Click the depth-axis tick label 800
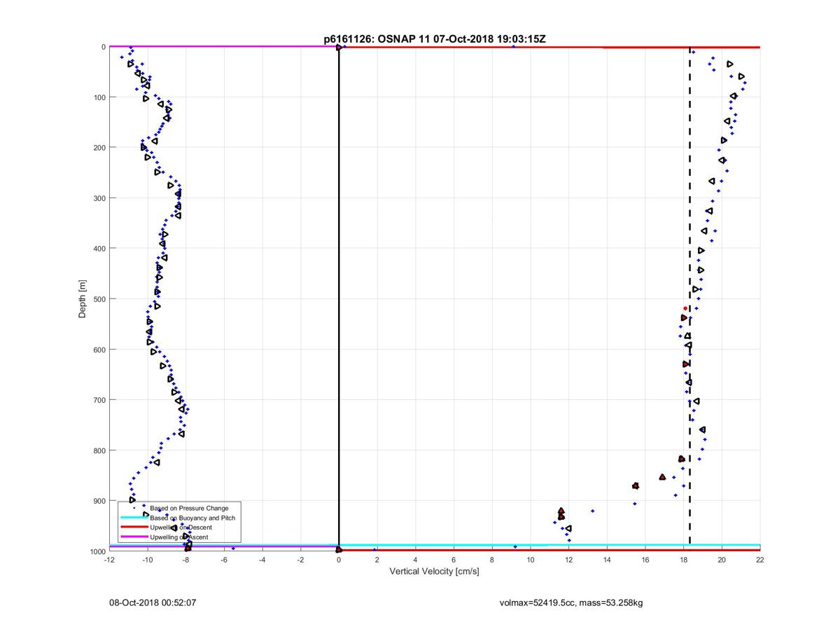Viewport: 840px width, 620px height. (x=99, y=450)
